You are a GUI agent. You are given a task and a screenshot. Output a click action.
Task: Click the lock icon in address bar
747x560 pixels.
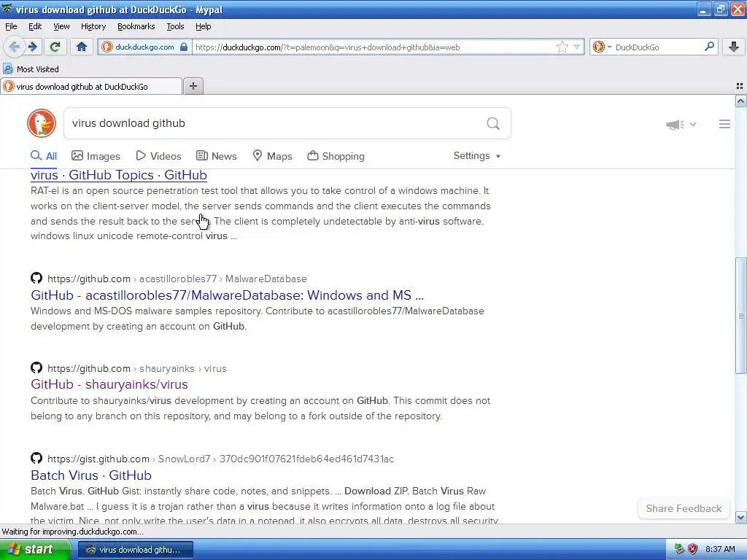point(184,47)
